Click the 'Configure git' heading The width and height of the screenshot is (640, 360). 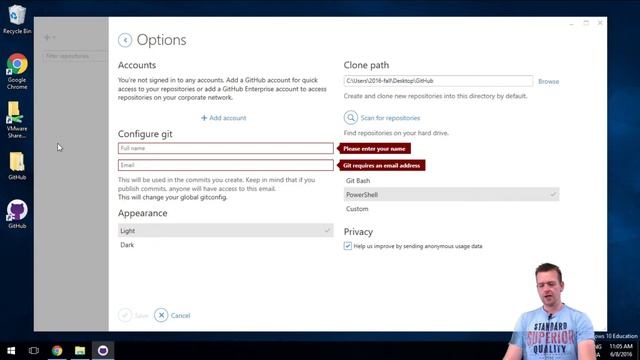pos(145,134)
